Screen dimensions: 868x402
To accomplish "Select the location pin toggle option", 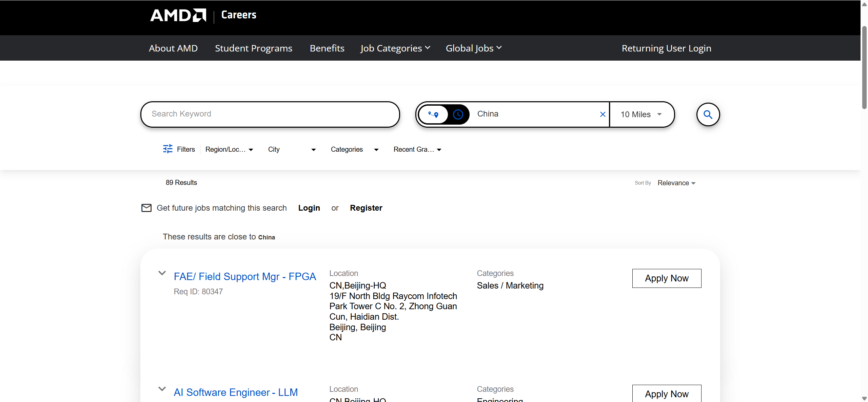I will [433, 114].
